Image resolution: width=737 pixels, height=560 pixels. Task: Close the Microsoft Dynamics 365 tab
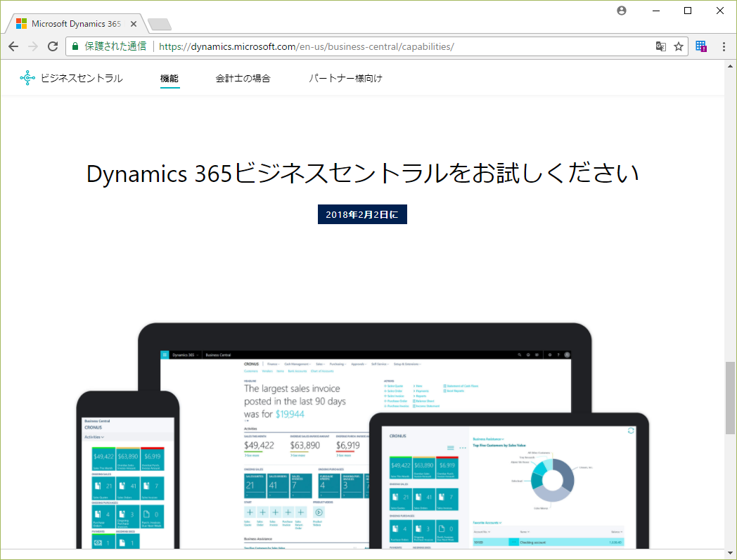[x=134, y=23]
